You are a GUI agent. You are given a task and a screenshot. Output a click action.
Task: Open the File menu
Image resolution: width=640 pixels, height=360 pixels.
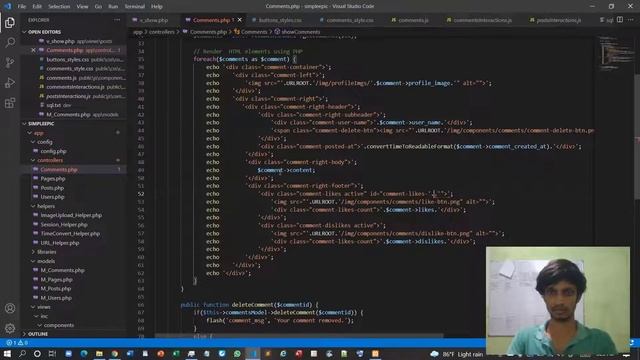coord(22,7)
